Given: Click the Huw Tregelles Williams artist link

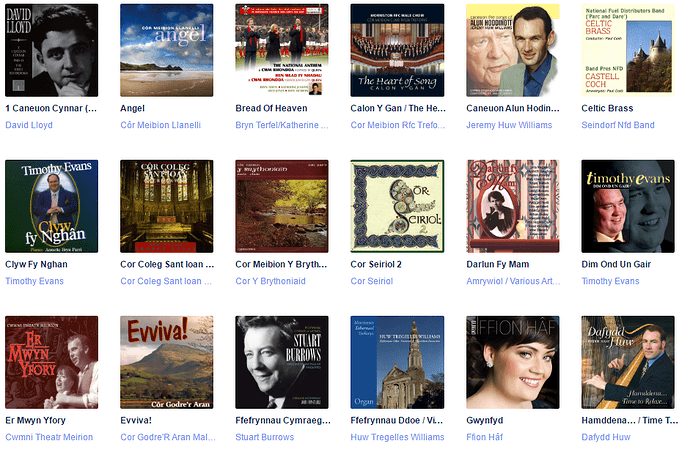Looking at the screenshot, I should click(397, 437).
